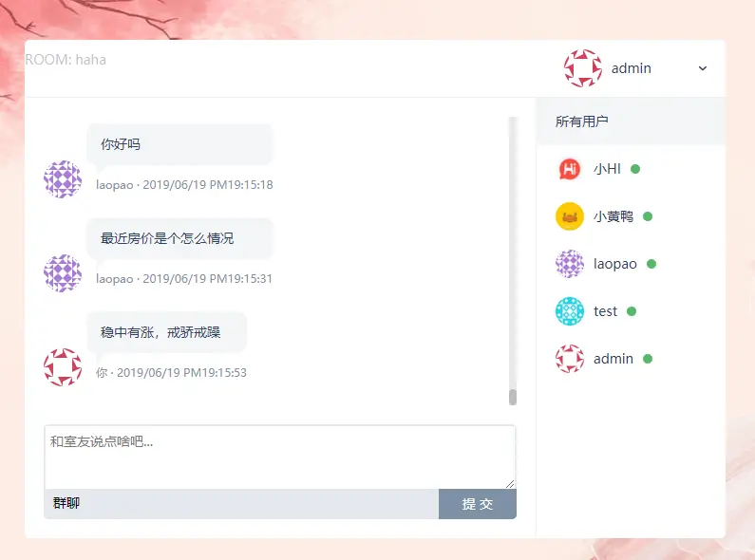Click laopao's avatar beside 你好吗 message
Image resolution: width=755 pixels, height=560 pixels.
pos(63,179)
